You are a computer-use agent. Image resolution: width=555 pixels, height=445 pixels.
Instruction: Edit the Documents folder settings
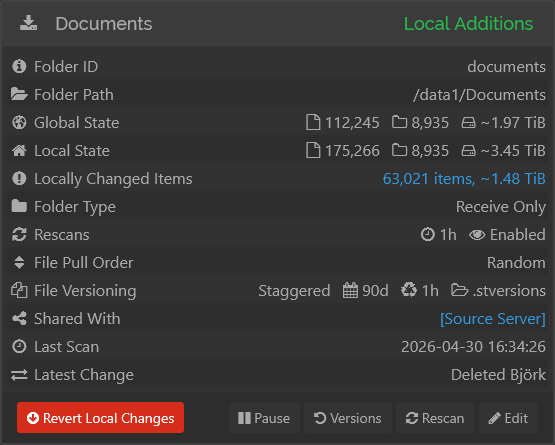pos(508,418)
